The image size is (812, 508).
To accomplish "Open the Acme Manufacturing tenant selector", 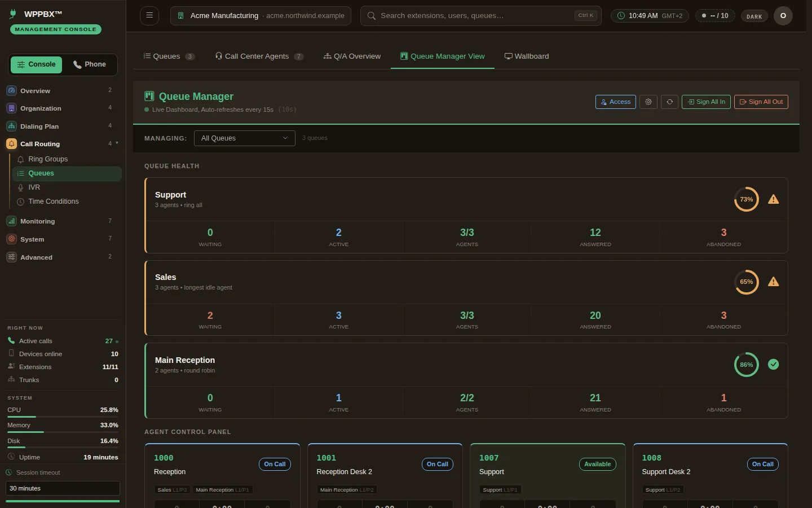I will [261, 16].
